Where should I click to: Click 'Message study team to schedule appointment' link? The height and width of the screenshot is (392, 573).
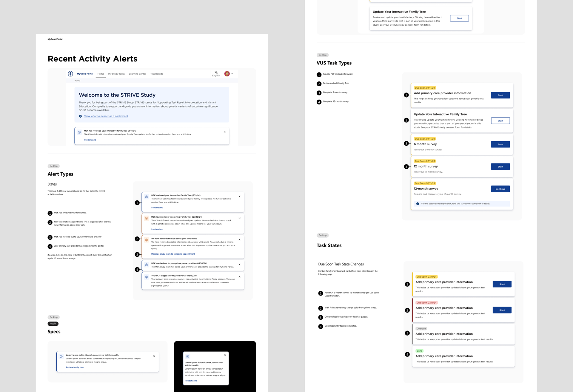tap(173, 254)
